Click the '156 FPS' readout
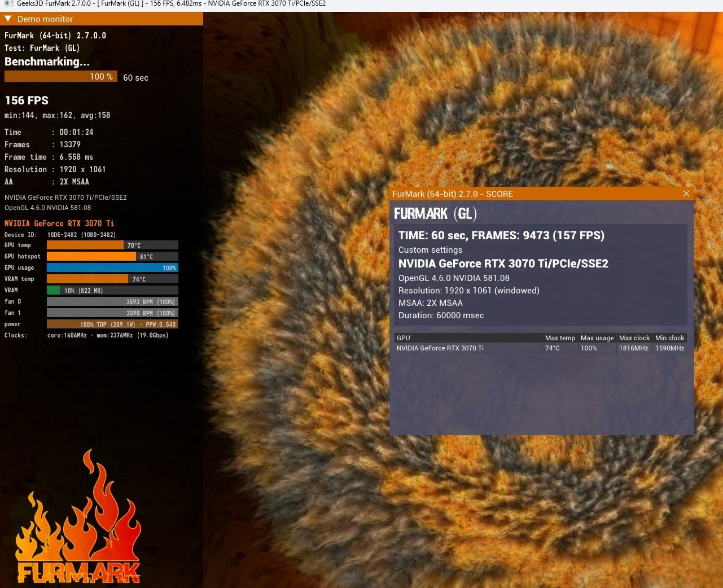Viewport: 723px width, 588px height. (x=27, y=100)
